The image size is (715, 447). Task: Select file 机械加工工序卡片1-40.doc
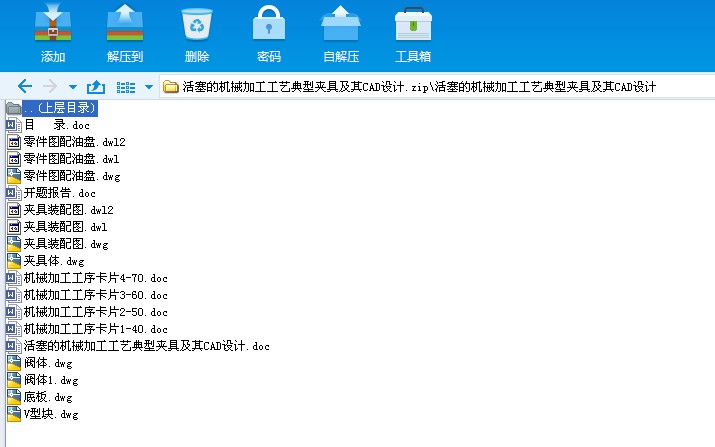point(96,329)
